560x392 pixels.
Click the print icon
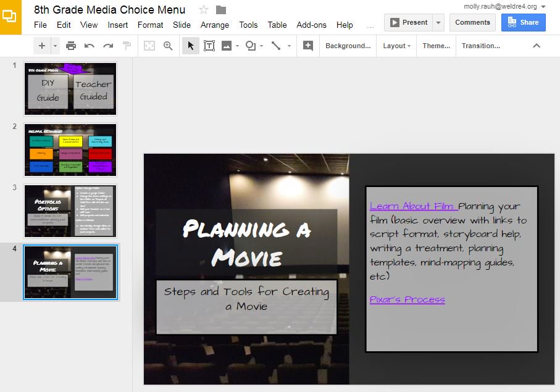[x=71, y=46]
